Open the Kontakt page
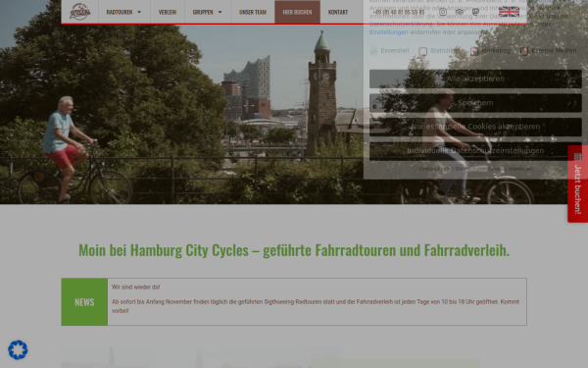This screenshot has height=368, width=588. pyautogui.click(x=338, y=12)
